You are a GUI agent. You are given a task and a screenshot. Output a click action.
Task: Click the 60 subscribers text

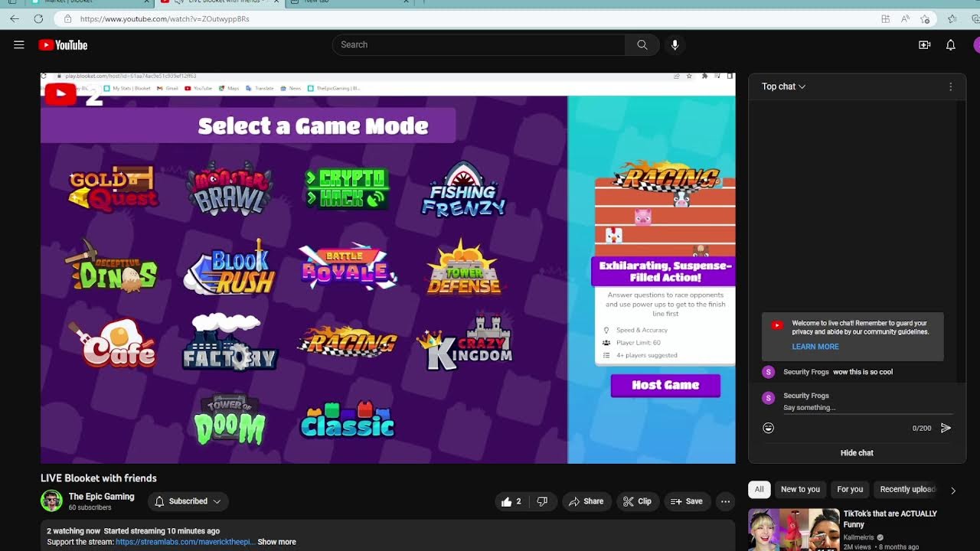[90, 507]
